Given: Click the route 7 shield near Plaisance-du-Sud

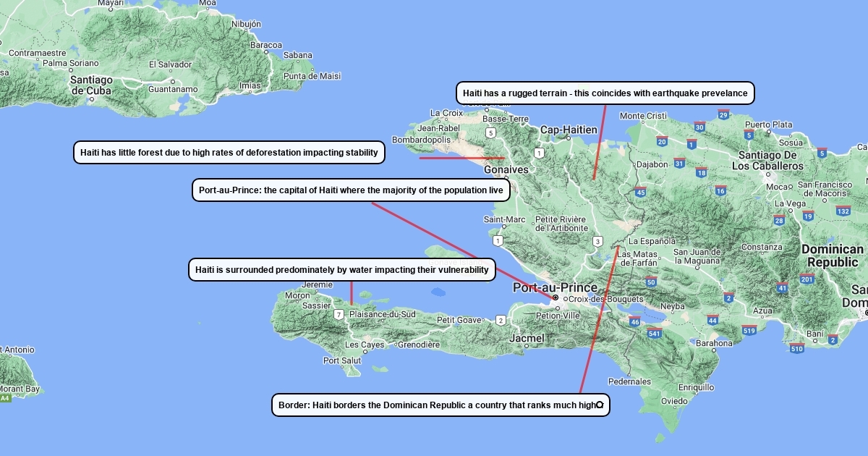Looking at the screenshot, I should 339,314.
